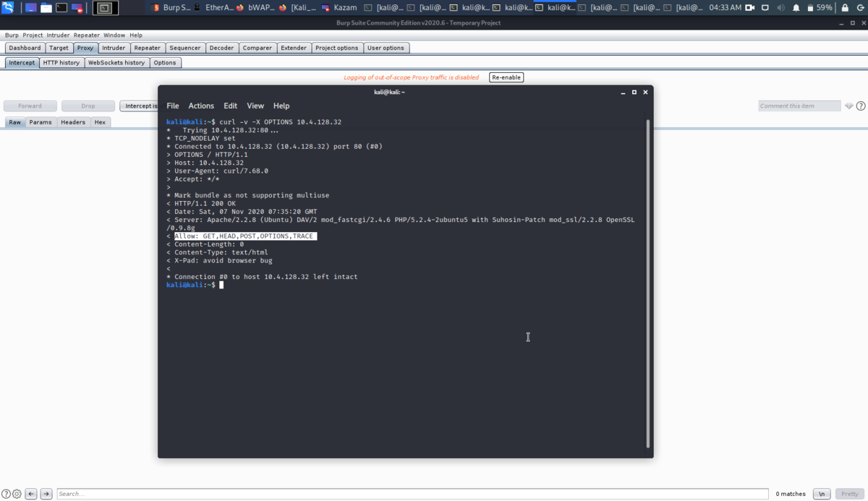
Task: Switch to the Repeater tab
Action: (148, 48)
